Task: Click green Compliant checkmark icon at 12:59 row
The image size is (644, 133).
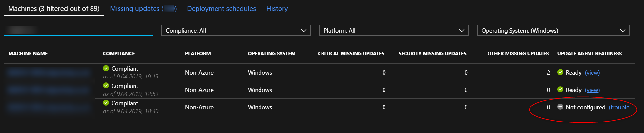Action: (x=106, y=86)
